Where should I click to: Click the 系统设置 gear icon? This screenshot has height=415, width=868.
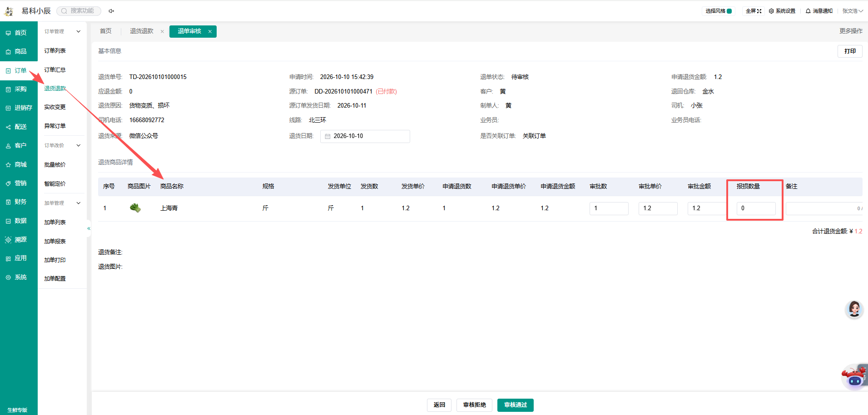771,11
